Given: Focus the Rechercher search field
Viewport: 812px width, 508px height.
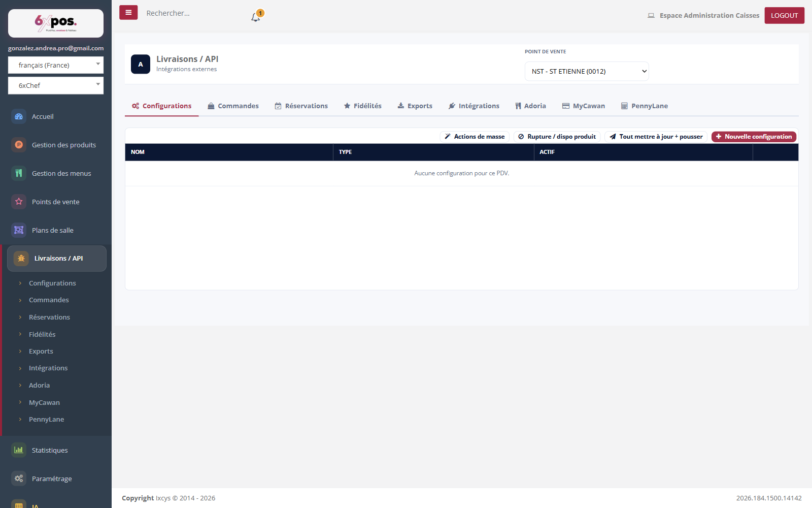Looking at the screenshot, I should pyautogui.click(x=193, y=13).
